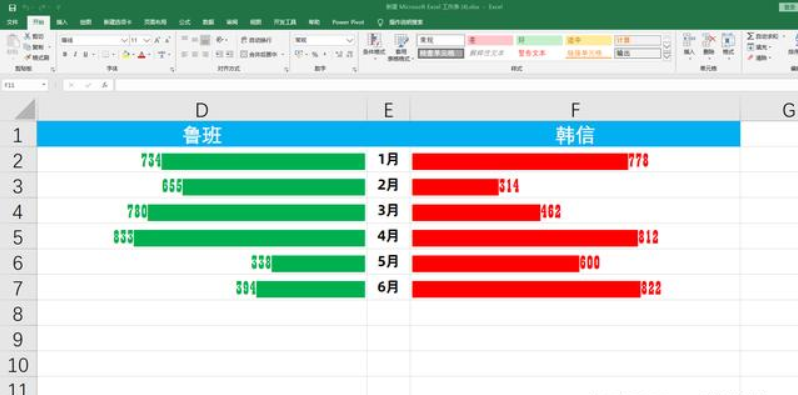Click the Merge and Center button
Image resolution: width=798 pixels, height=395 pixels.
260,54
